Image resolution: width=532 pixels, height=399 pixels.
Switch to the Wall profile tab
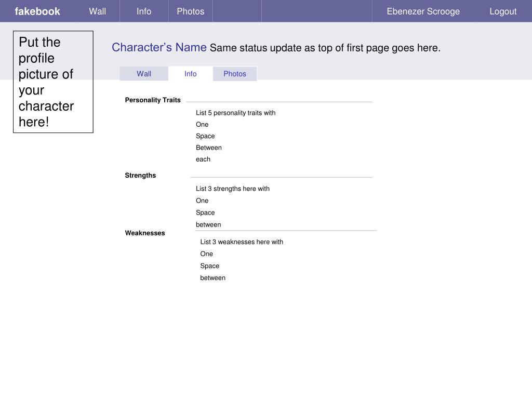[x=144, y=74]
